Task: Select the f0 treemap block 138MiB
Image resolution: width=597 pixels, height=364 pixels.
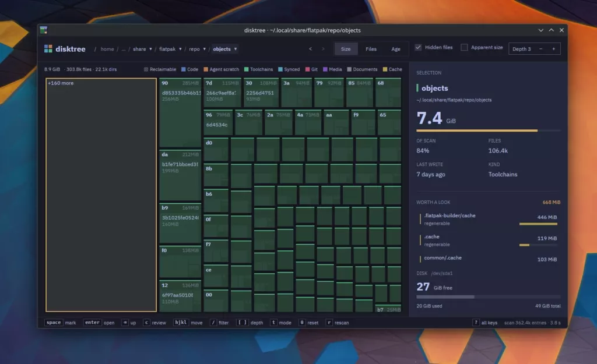Action: tap(180, 261)
